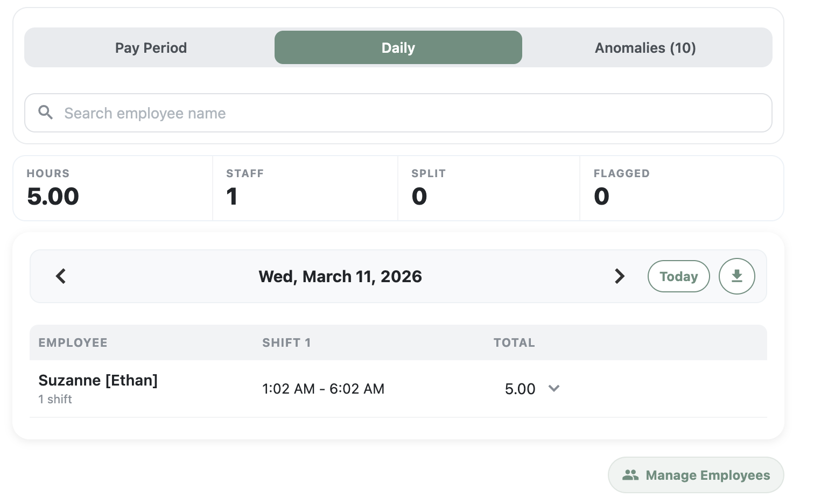Switch to the Pay Period tab

pos(151,48)
